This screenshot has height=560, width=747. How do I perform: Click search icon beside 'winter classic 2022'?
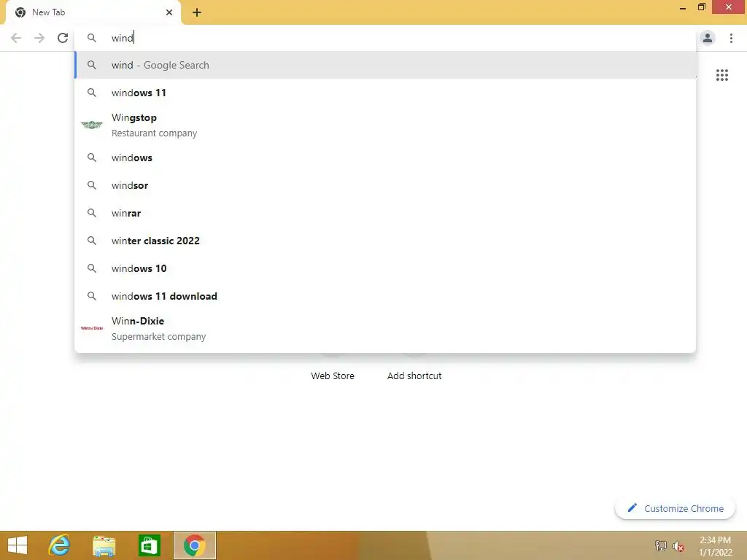tap(91, 241)
